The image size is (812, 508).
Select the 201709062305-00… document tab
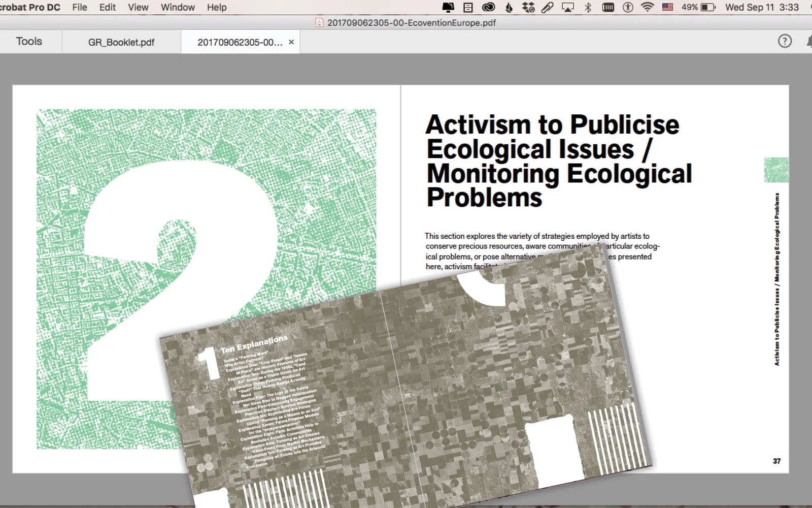pos(240,42)
